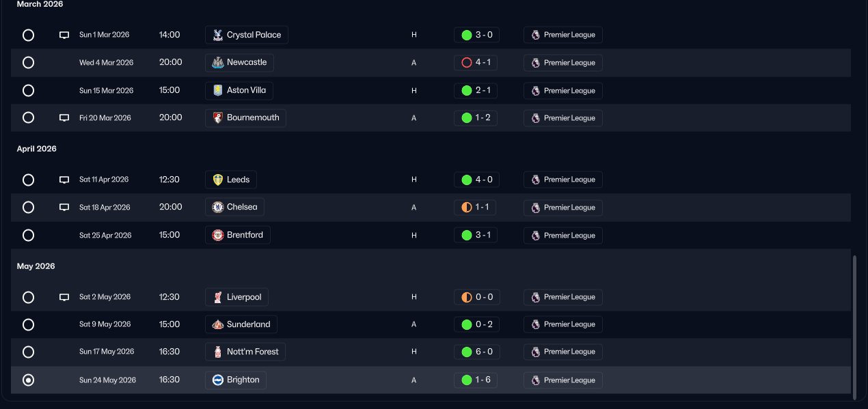Screen dimensions: 868x409
Task: Choose the radio button for Sunderland away game
Action: point(28,324)
